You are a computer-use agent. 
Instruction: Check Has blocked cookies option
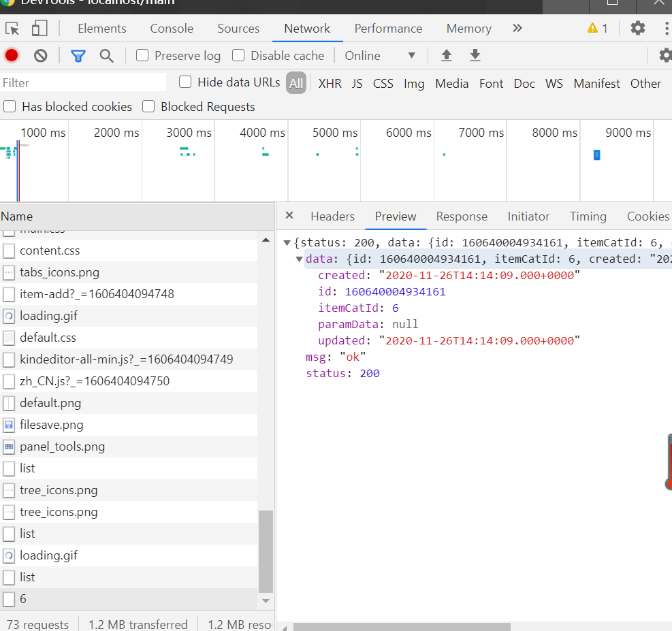coord(10,106)
